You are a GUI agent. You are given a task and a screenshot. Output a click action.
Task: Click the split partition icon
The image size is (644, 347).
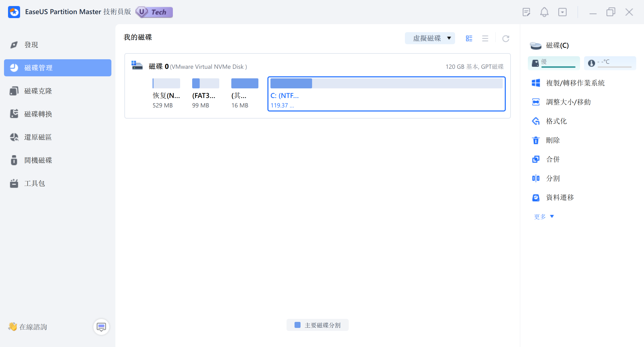pos(536,178)
